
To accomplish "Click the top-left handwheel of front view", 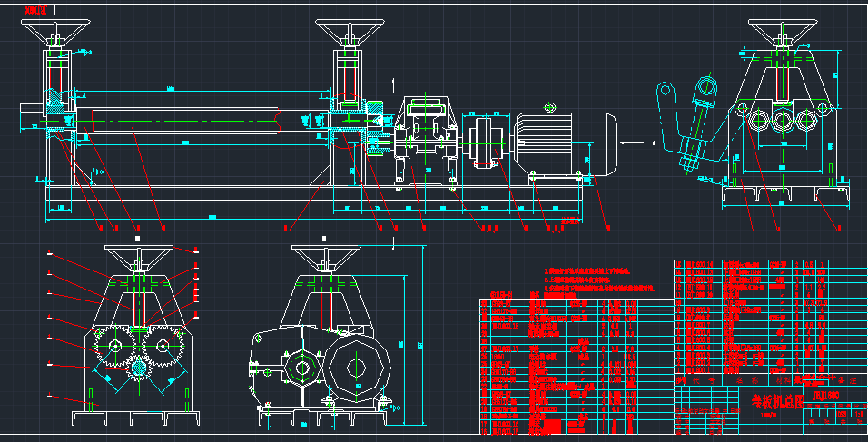I will 56,34.
